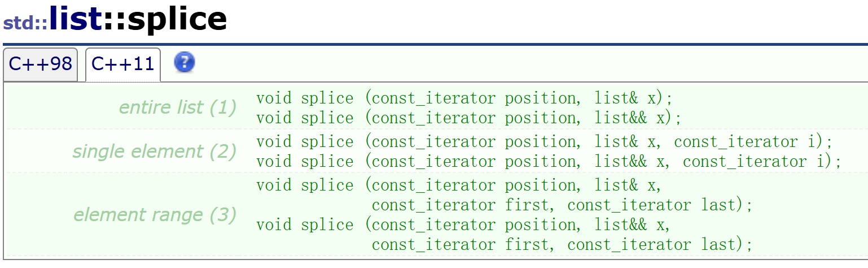The width and height of the screenshot is (868, 268).
Task: Click "void" in the first entire list overload
Action: click(x=274, y=98)
